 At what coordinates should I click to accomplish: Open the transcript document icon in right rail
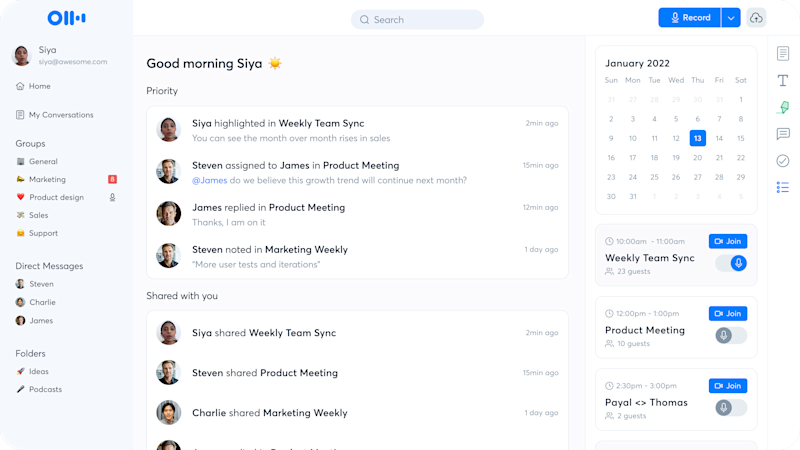click(783, 53)
